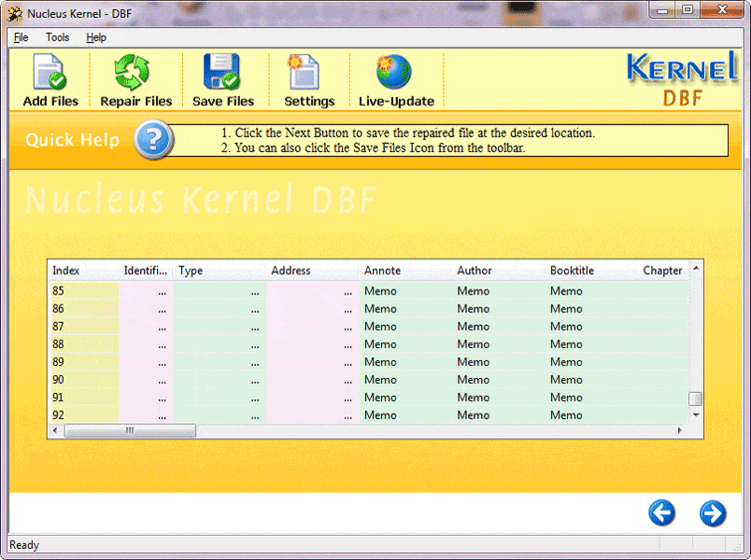Select the Memo cell in row 86 Annote column
This screenshot has height=560, width=751.
point(380,309)
